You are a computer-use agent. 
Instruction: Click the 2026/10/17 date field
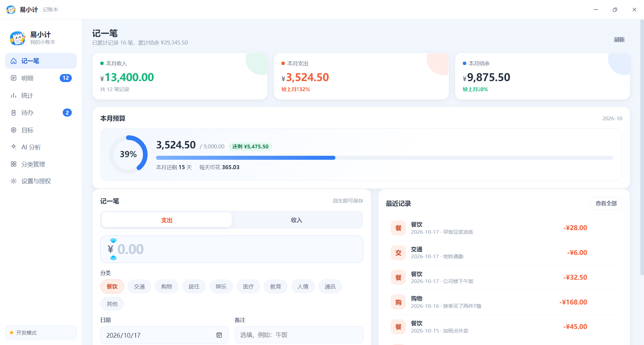164,335
